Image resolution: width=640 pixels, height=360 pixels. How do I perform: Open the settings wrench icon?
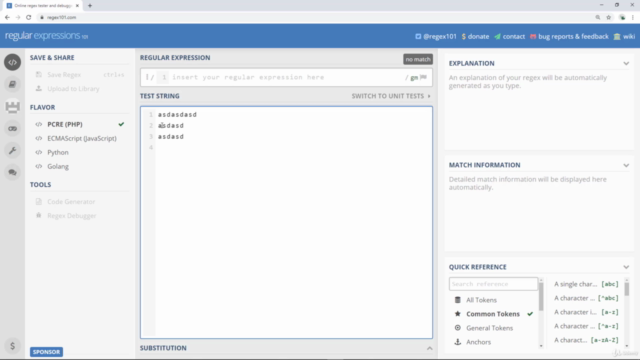13,151
